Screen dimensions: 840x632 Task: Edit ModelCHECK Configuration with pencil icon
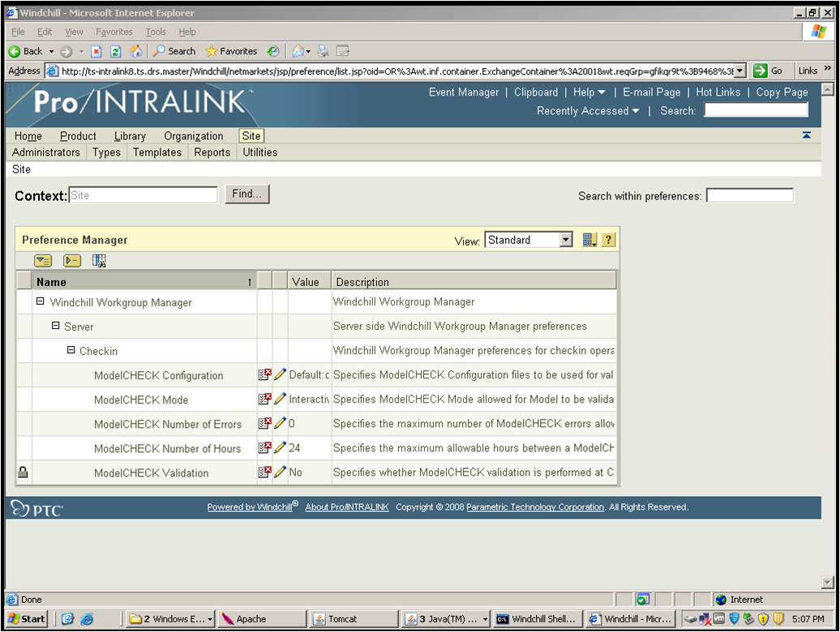point(280,374)
